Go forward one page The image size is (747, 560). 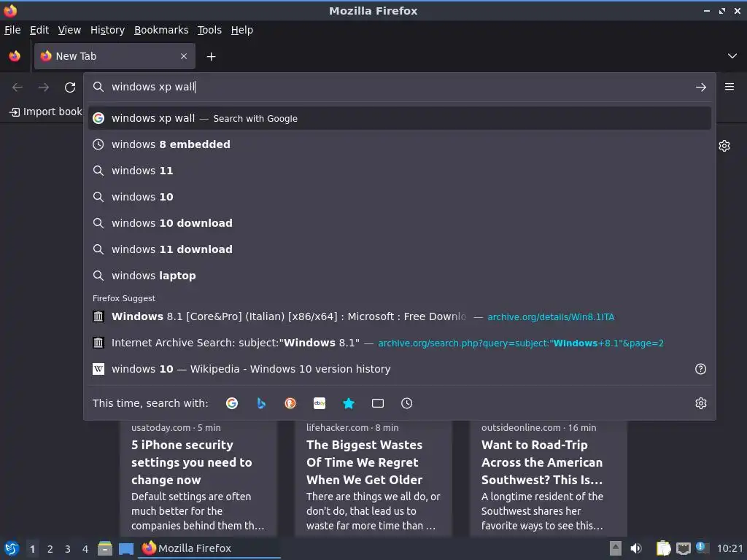43,87
